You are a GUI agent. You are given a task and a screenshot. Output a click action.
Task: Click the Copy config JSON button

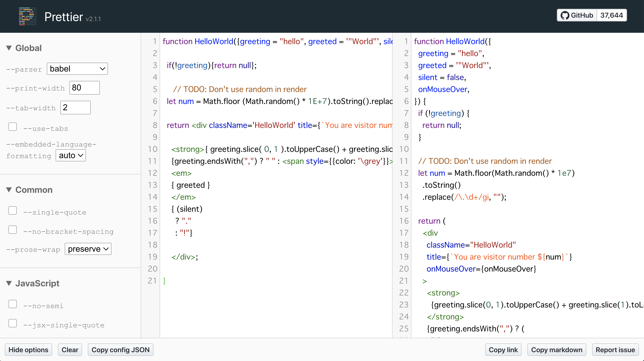coord(120,350)
